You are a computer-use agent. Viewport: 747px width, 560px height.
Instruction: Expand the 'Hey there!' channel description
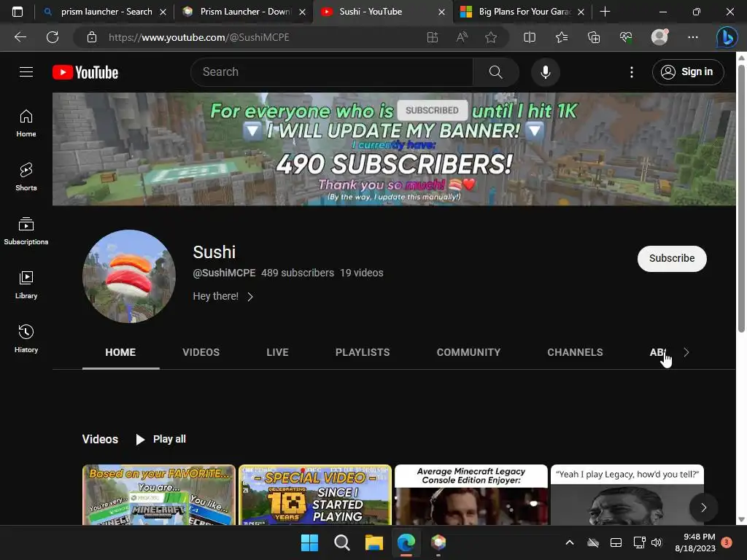click(223, 296)
